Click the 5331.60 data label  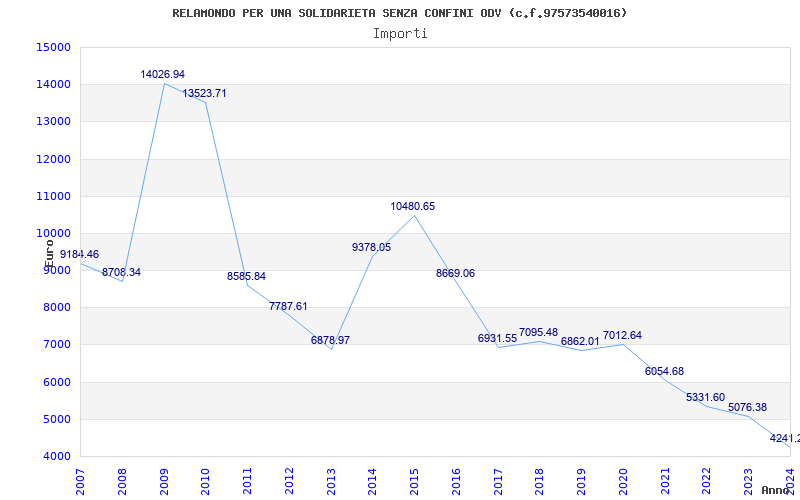705,397
